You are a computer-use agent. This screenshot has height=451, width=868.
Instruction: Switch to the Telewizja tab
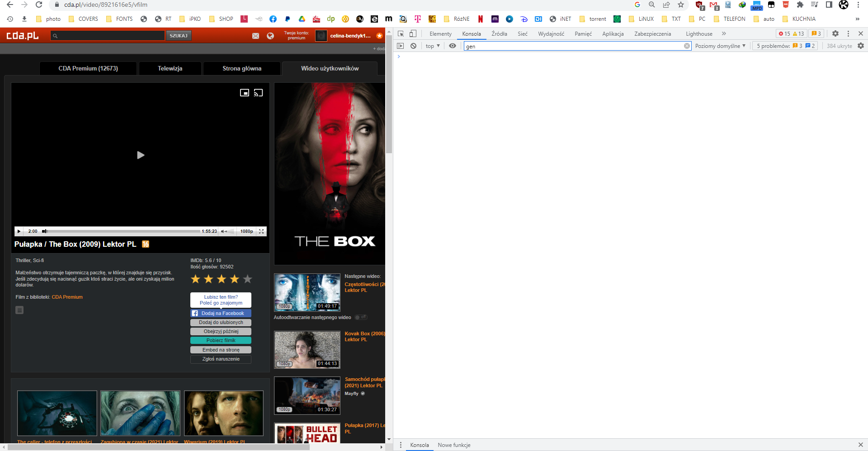point(170,69)
